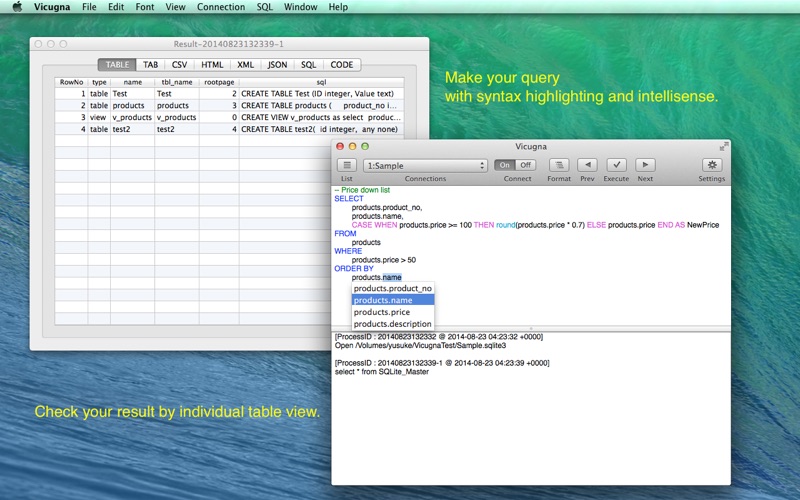Go to previous query with Prev arrow
The width and height of the screenshot is (800, 500).
[x=587, y=165]
